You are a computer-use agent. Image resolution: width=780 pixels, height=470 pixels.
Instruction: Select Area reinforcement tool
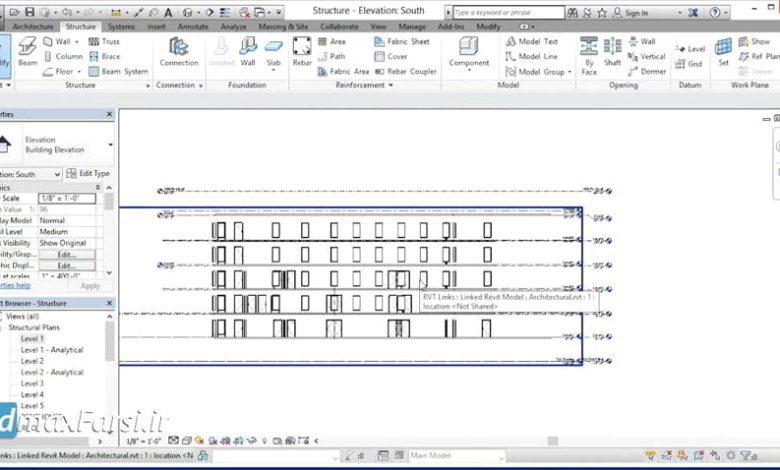click(331, 41)
